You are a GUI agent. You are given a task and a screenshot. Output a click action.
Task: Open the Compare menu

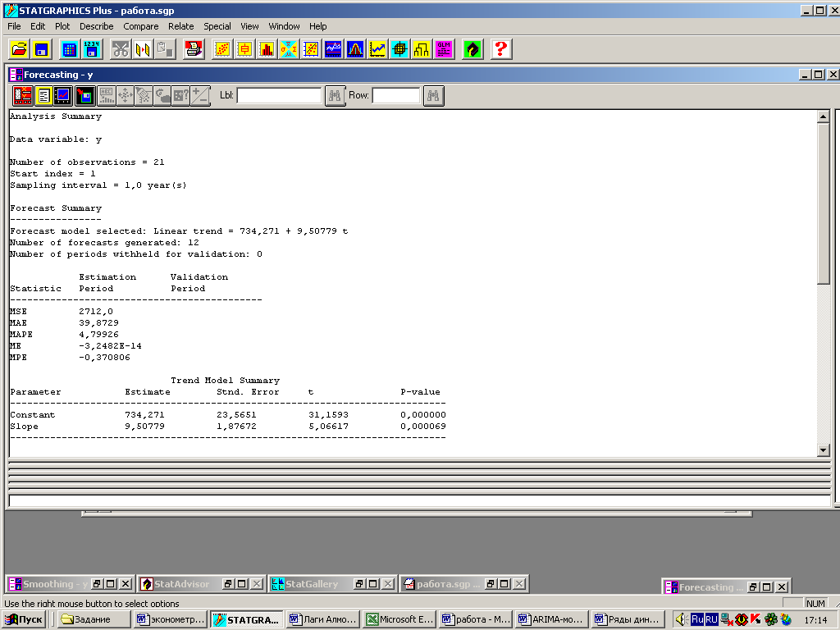point(141,26)
